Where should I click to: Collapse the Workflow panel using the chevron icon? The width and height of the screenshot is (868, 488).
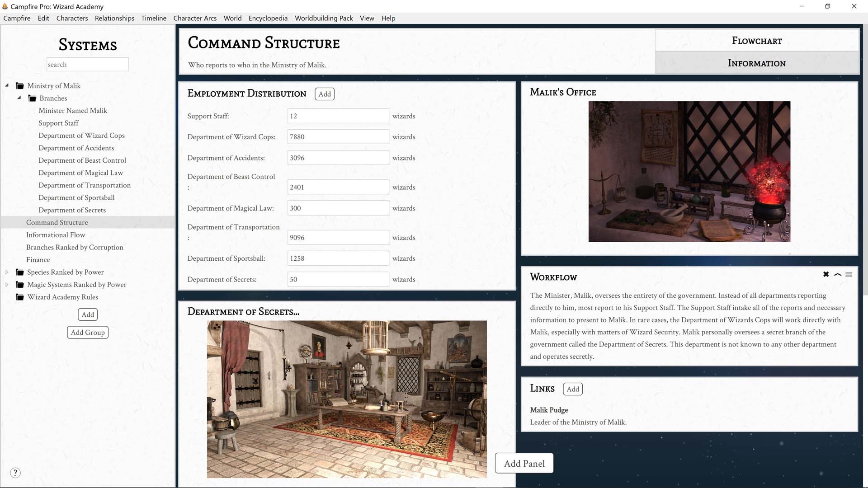tap(838, 274)
